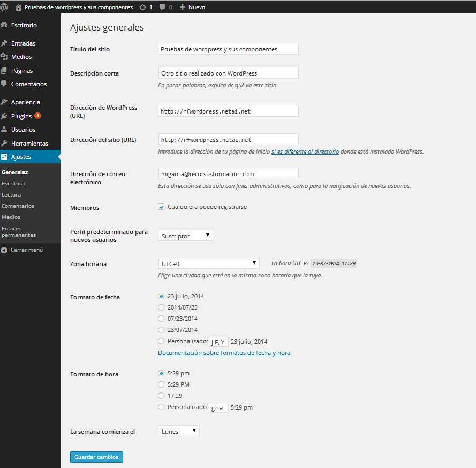
Task: Open Enlaces permanentes settings submenu
Action: click(x=19, y=231)
